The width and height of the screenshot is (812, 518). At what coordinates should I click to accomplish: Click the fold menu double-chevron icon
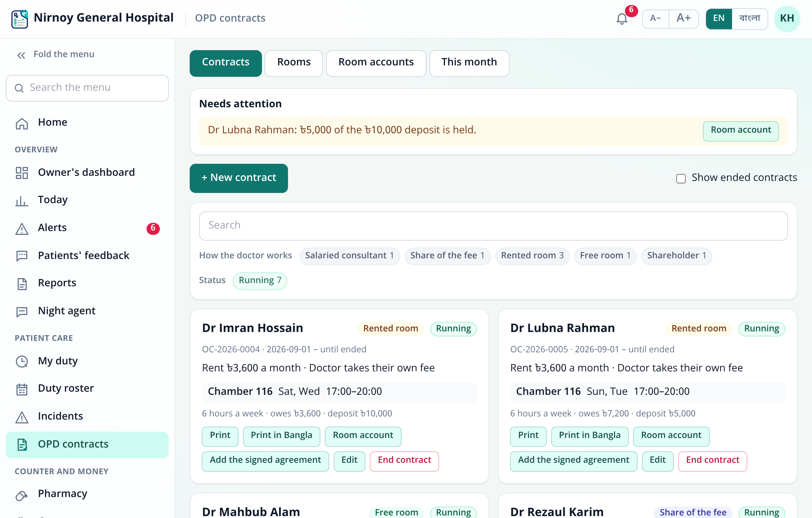pyautogui.click(x=21, y=55)
